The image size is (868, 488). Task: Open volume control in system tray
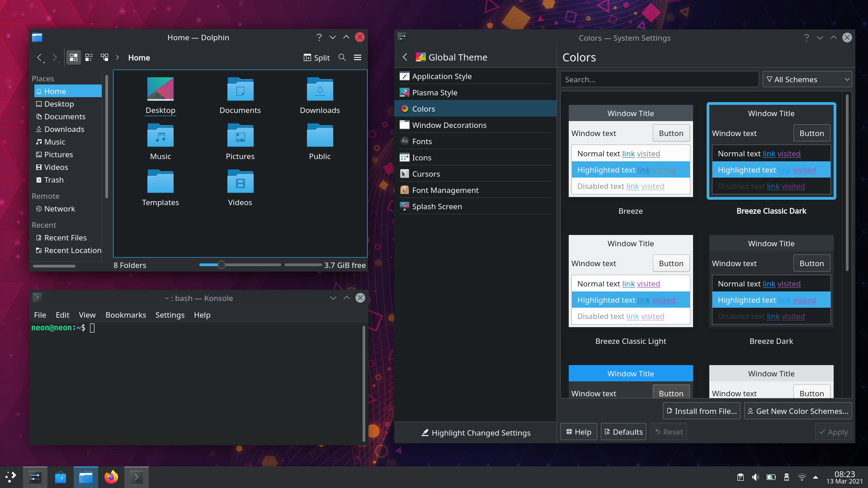tap(755, 477)
